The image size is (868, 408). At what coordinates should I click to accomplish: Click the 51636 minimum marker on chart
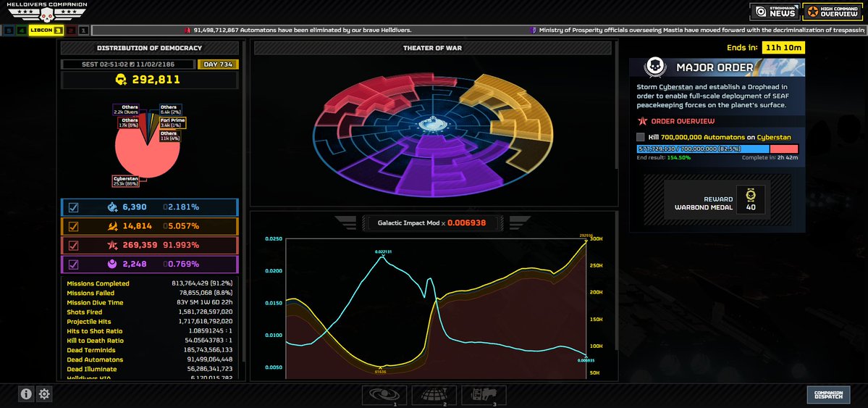(x=380, y=369)
